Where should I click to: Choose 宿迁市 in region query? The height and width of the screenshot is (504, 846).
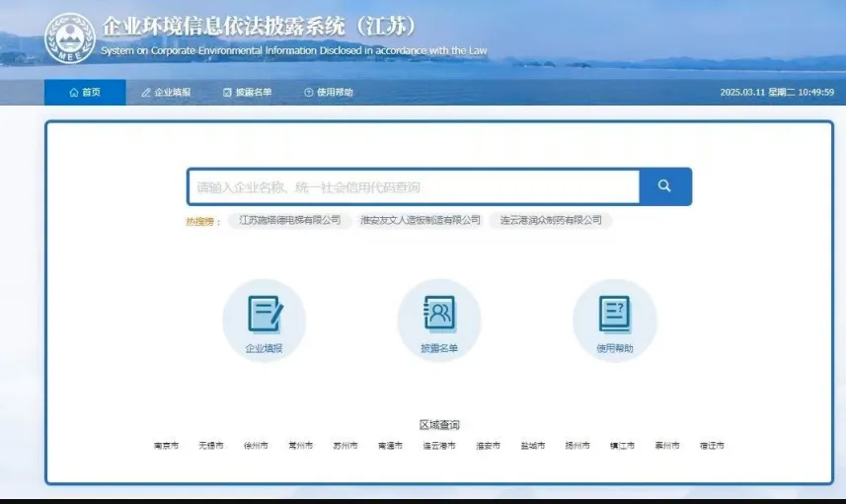[712, 446]
